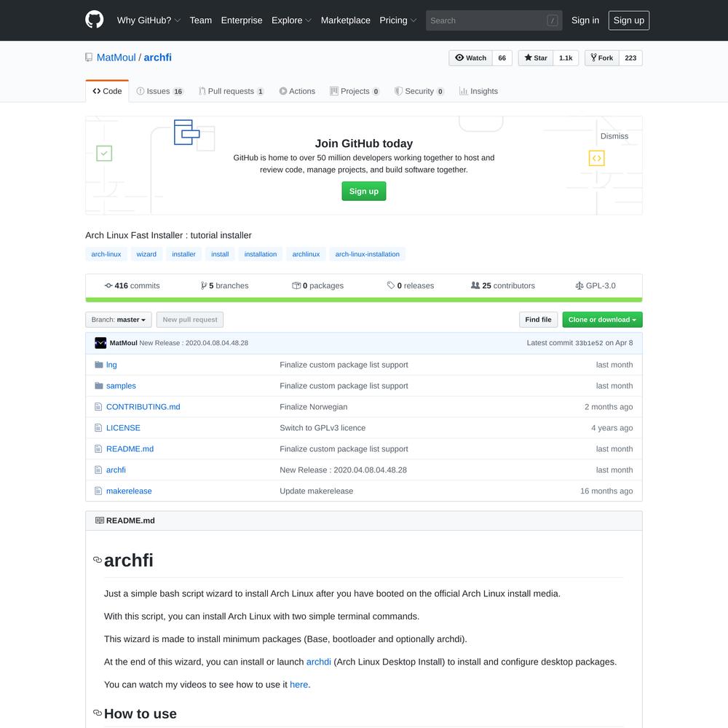This screenshot has height=728, width=728.
Task: Click the file icon for LICENSE
Action: tap(98, 427)
